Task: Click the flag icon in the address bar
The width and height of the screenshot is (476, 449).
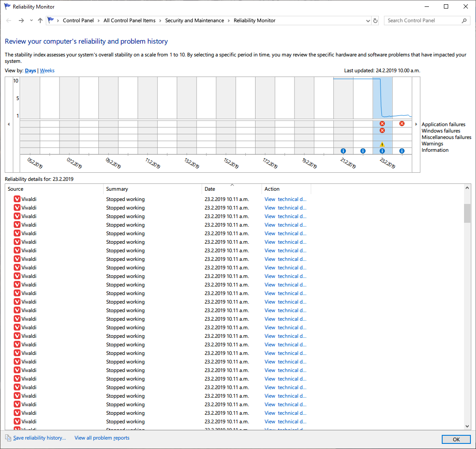Action: coord(51,21)
